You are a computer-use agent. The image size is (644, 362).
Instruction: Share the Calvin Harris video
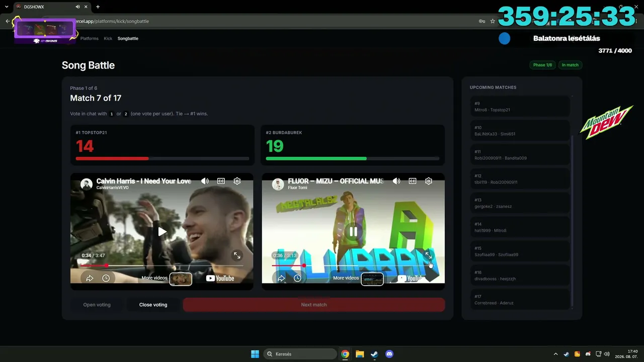pyautogui.click(x=90, y=278)
